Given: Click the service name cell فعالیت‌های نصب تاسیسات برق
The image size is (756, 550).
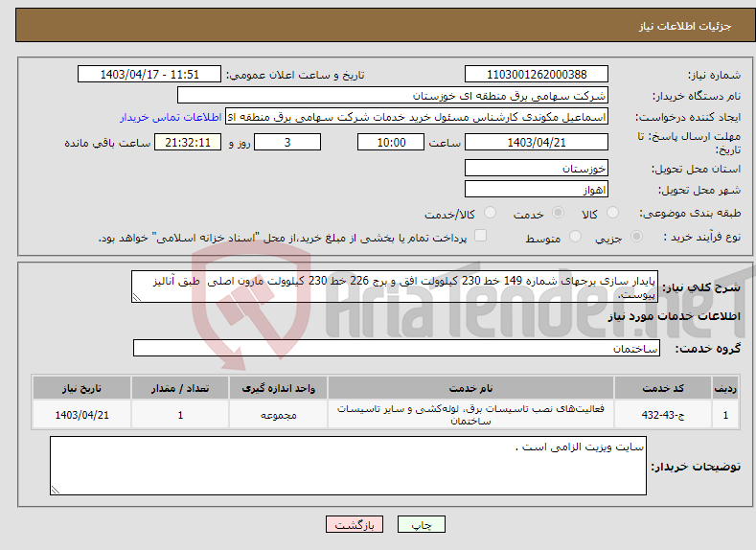Looking at the screenshot, I should tap(470, 415).
